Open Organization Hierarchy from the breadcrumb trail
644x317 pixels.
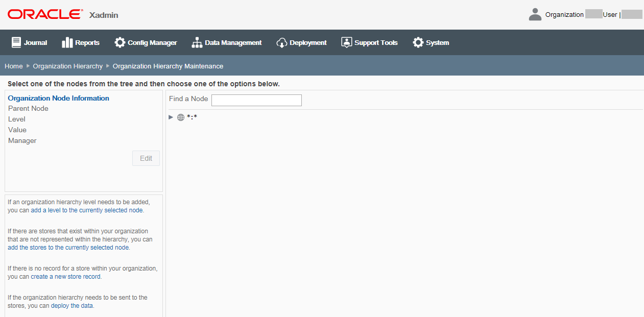pos(67,66)
